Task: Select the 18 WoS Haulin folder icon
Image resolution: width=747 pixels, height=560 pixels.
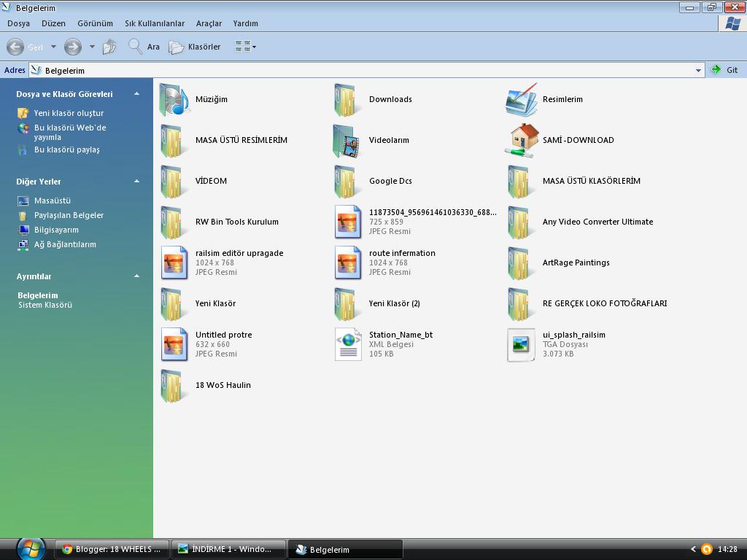Action: click(174, 386)
